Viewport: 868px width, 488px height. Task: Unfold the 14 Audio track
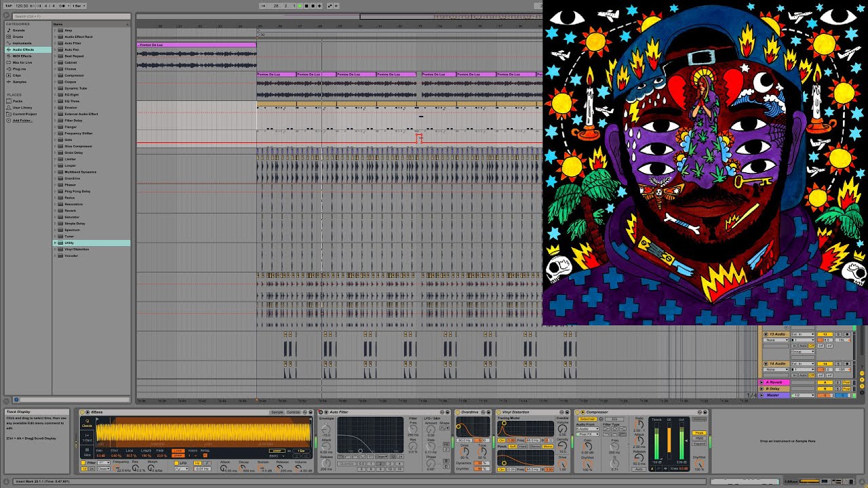[766, 364]
